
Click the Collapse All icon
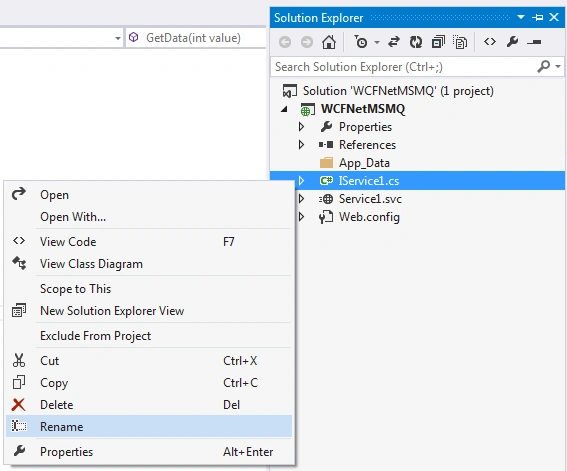coord(438,42)
